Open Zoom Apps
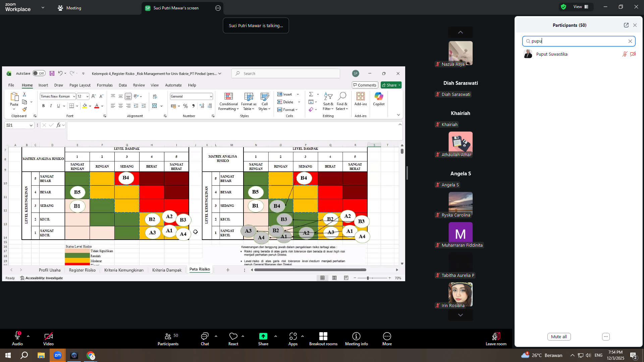The height and width of the screenshot is (362, 644). pos(293,339)
